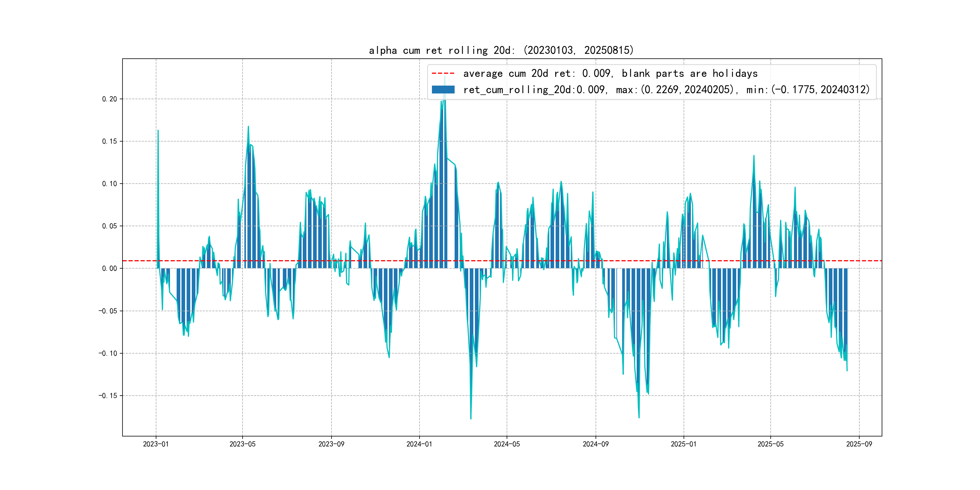
Task: Click the 0.20 y-axis tick label
Action: pos(109,99)
